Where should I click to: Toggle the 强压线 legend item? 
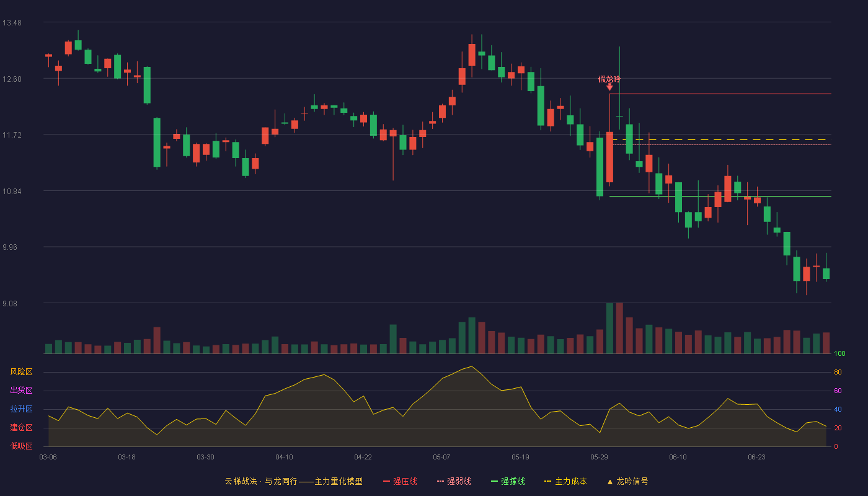[x=400, y=481]
